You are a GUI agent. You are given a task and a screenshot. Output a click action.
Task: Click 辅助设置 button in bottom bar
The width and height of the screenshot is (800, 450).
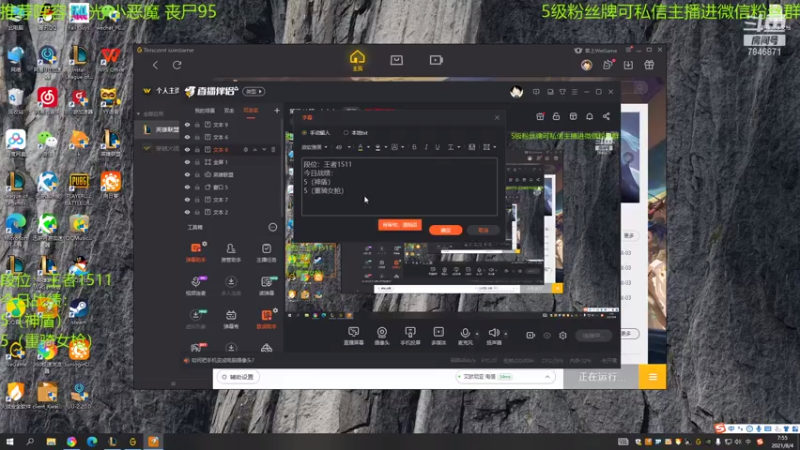(238, 377)
